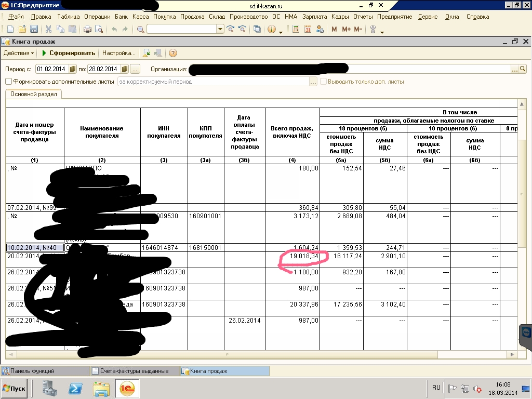Screen dimensions: 532x399
Task: Open calendar picker for start date
Action: click(73, 69)
